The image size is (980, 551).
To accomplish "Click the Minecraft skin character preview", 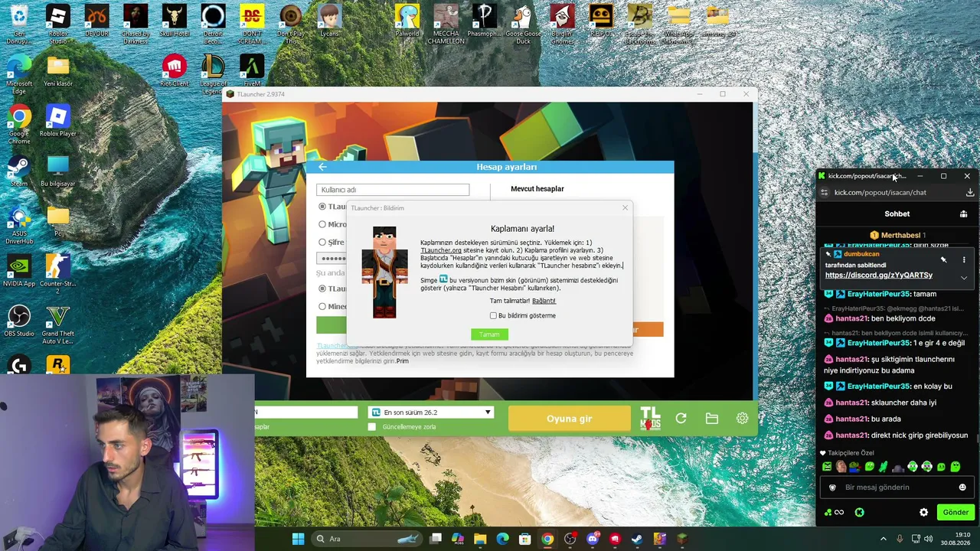I will pyautogui.click(x=384, y=272).
